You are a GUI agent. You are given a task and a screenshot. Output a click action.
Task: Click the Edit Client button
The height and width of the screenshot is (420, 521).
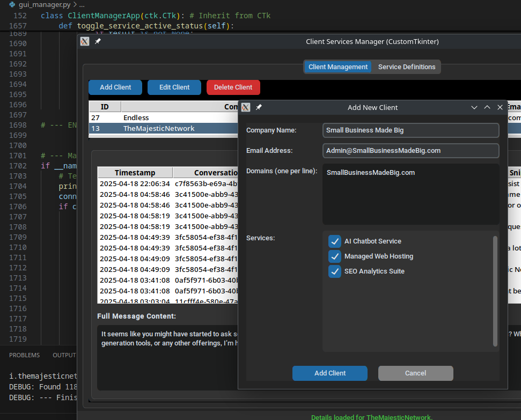point(174,87)
